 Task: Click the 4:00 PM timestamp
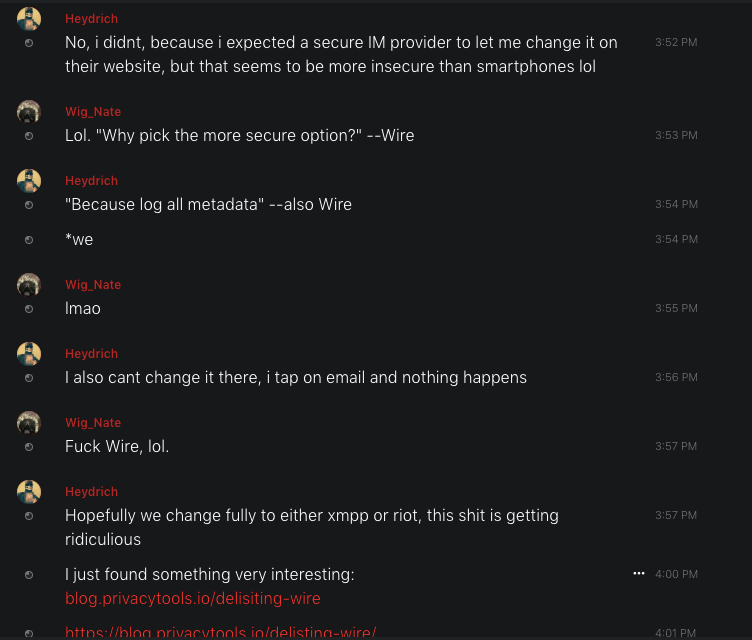click(676, 574)
